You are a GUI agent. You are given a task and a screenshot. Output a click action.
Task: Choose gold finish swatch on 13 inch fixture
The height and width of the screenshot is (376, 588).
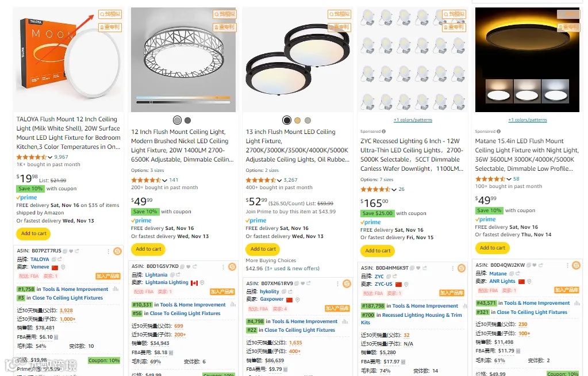(x=297, y=121)
